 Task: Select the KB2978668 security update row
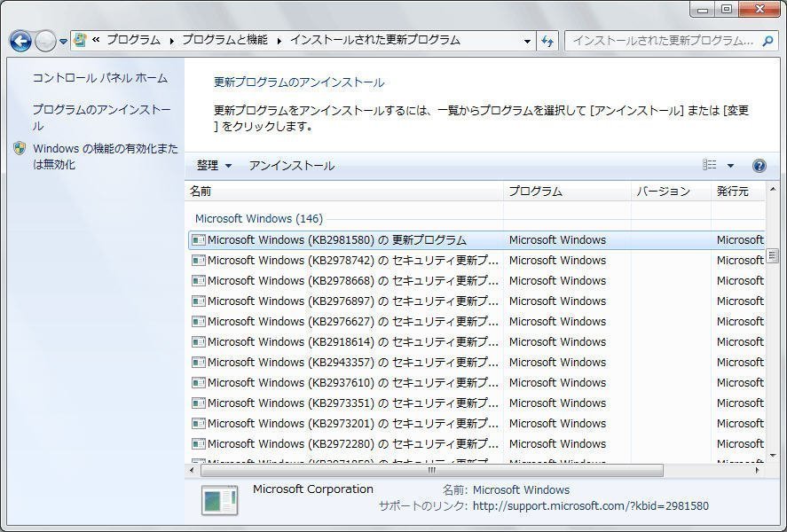point(476,281)
